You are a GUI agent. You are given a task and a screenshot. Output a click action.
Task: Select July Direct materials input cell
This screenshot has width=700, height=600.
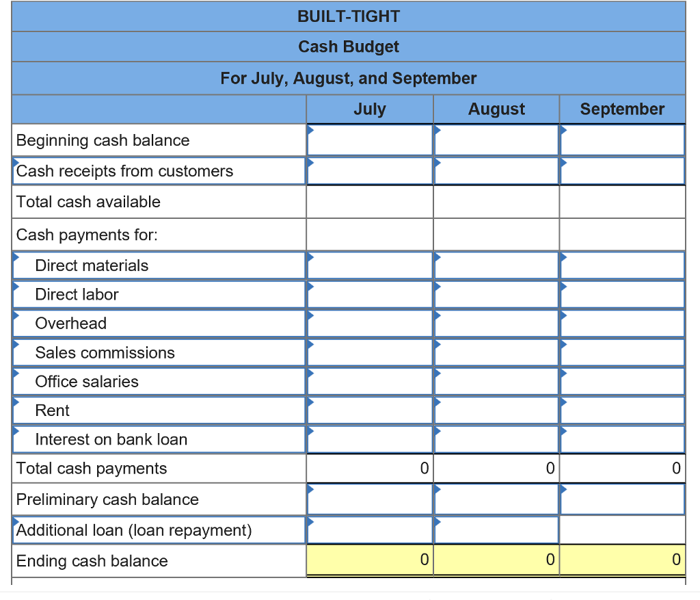[x=370, y=265]
